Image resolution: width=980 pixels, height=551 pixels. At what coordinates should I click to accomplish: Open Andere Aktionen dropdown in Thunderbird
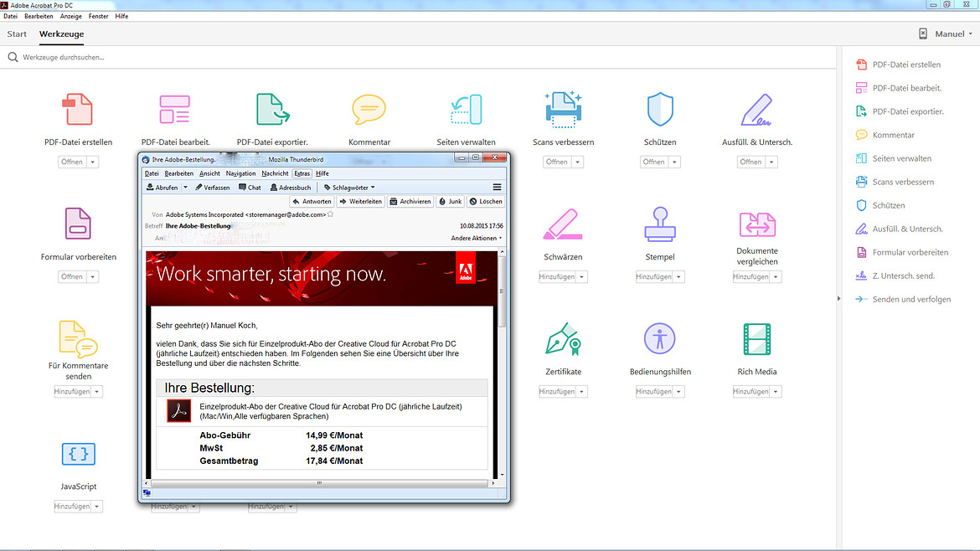tap(477, 238)
